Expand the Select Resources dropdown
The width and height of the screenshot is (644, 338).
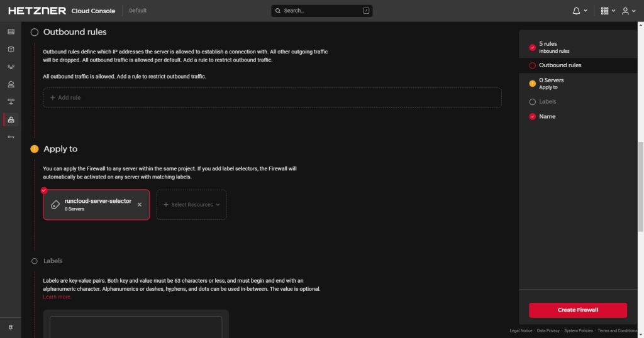coord(192,205)
